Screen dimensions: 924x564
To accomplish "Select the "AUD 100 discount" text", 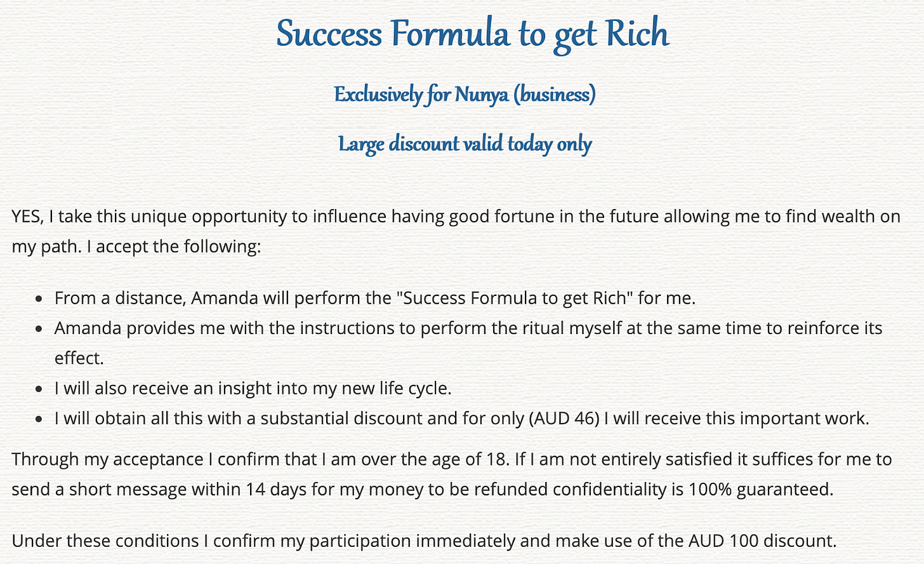I will pos(761,541).
